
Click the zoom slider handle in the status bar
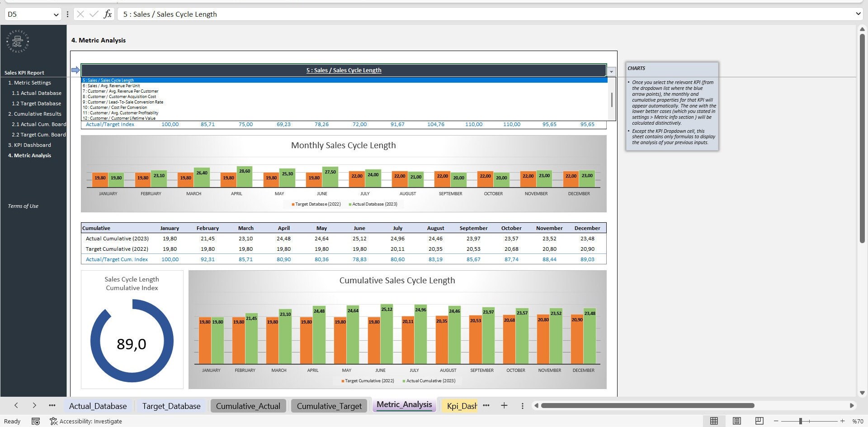[801, 421]
